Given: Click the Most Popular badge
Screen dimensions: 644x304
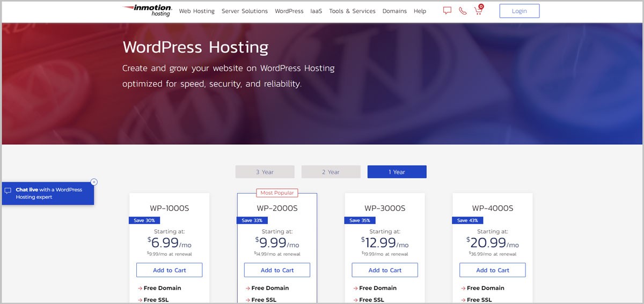Looking at the screenshot, I should click(x=277, y=192).
